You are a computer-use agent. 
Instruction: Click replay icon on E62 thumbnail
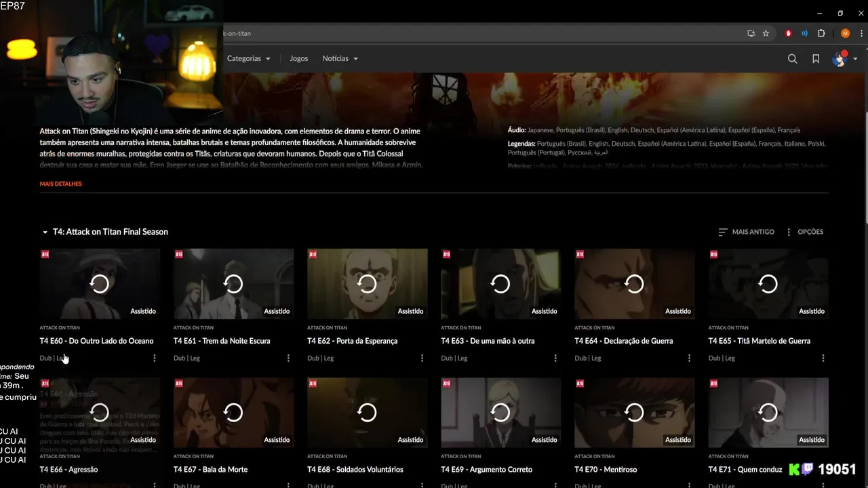(367, 283)
